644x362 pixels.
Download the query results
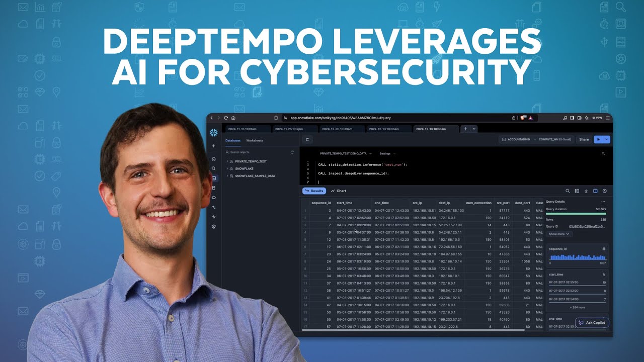586,191
